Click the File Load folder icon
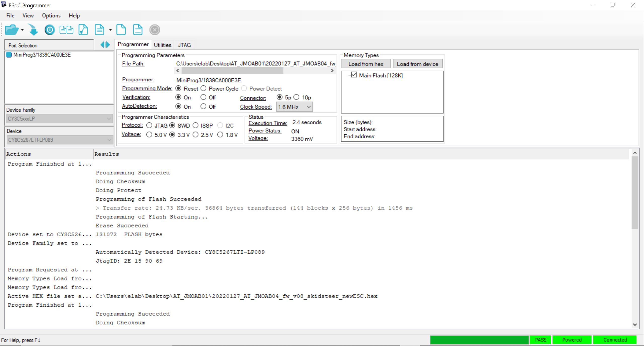 point(11,30)
